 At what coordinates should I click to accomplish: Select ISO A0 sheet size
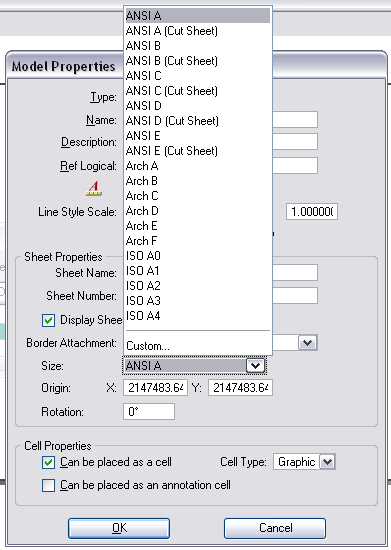198,256
